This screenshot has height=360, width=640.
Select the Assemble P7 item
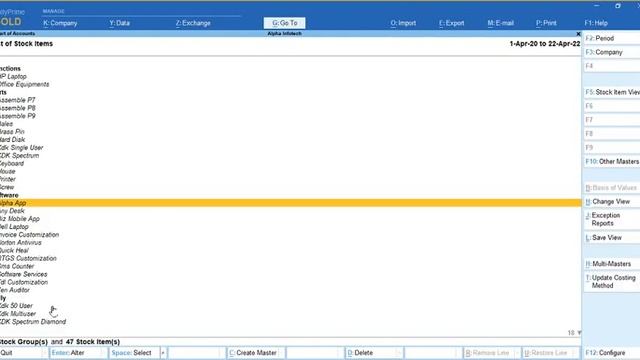[x=18, y=100]
